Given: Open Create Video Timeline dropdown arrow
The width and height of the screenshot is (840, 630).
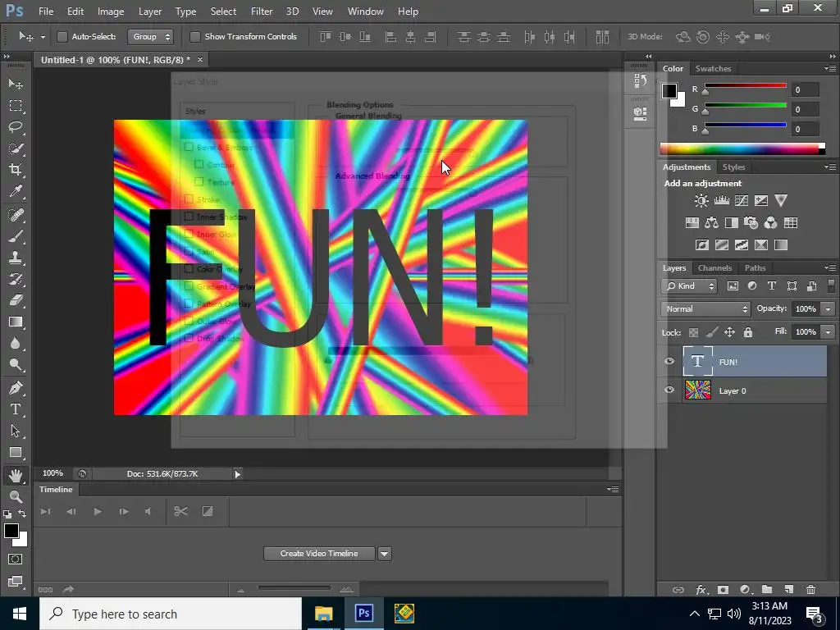Looking at the screenshot, I should [x=385, y=554].
